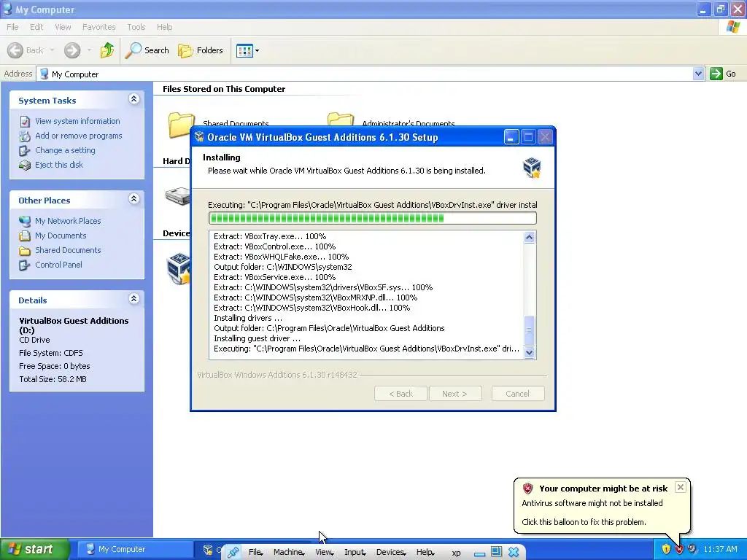The image size is (747, 560).
Task: Click Change a setting link
Action: 65,150
